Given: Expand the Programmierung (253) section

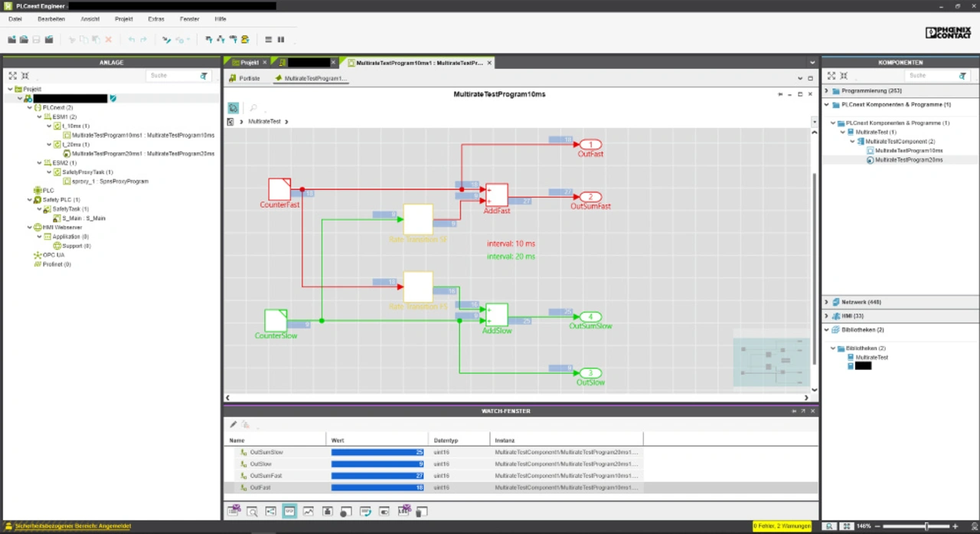Looking at the screenshot, I should coord(826,90).
